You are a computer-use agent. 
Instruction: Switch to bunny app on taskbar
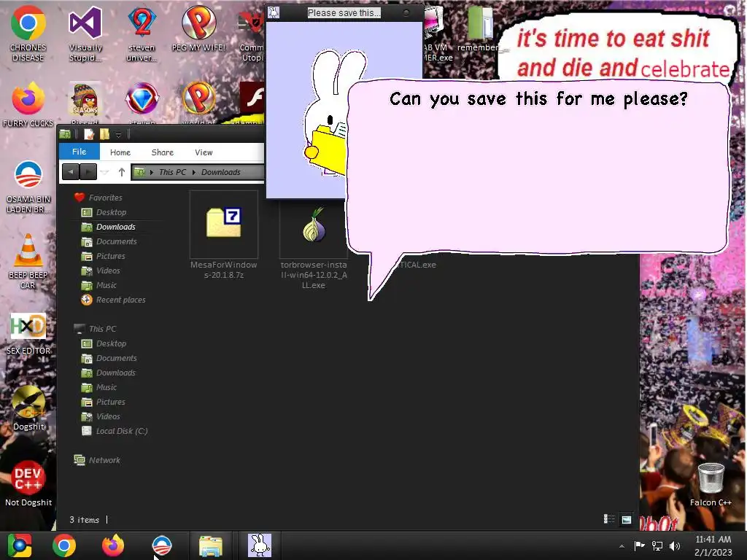point(260,545)
